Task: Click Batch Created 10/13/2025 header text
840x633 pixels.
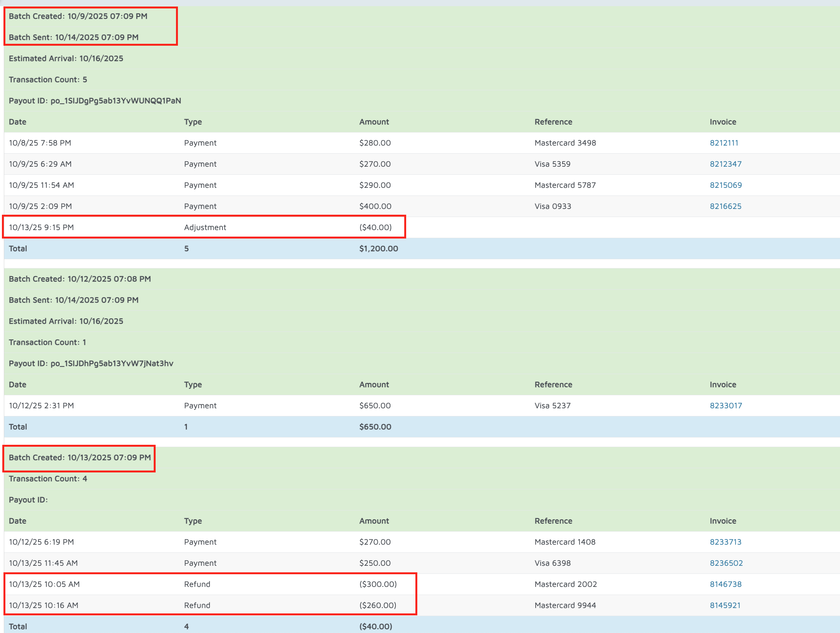Action: point(80,457)
